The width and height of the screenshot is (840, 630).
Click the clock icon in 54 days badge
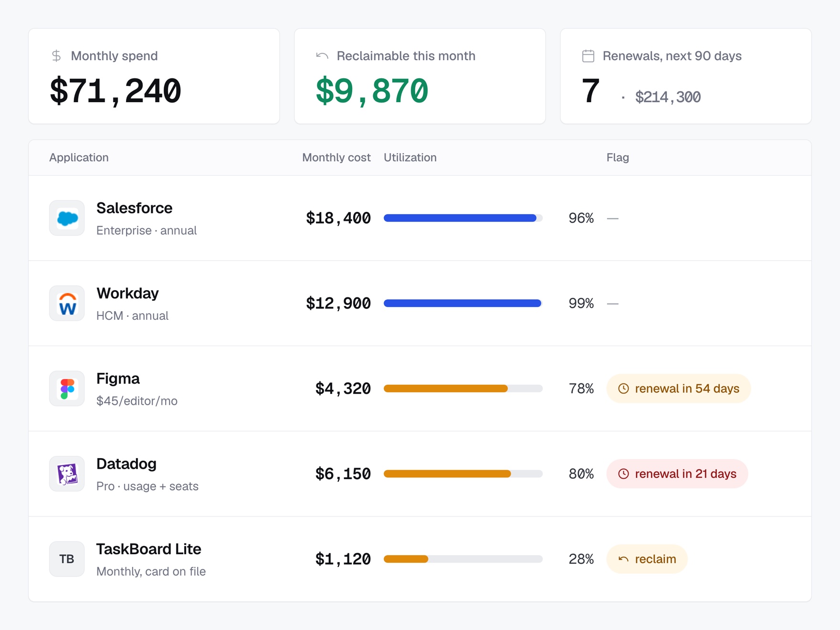pos(623,388)
